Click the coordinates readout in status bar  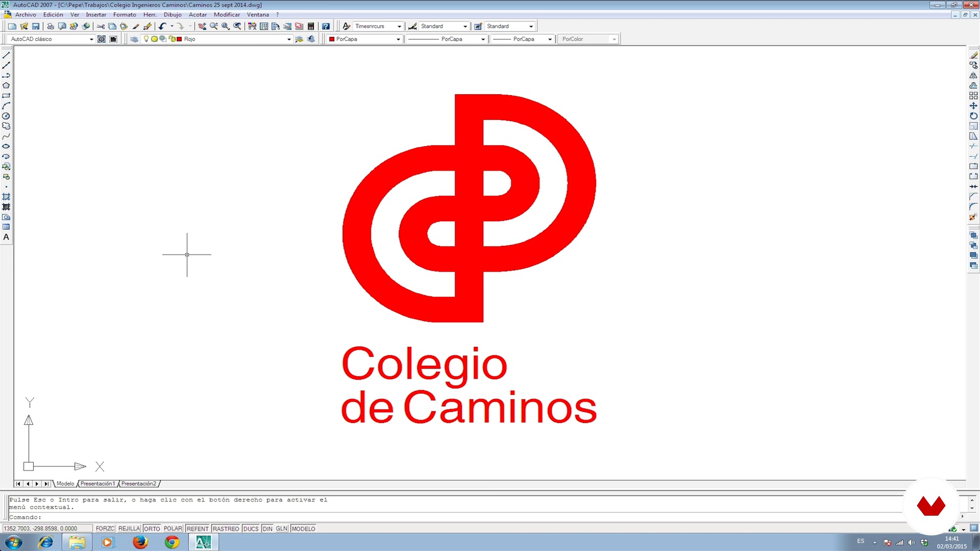click(47, 529)
